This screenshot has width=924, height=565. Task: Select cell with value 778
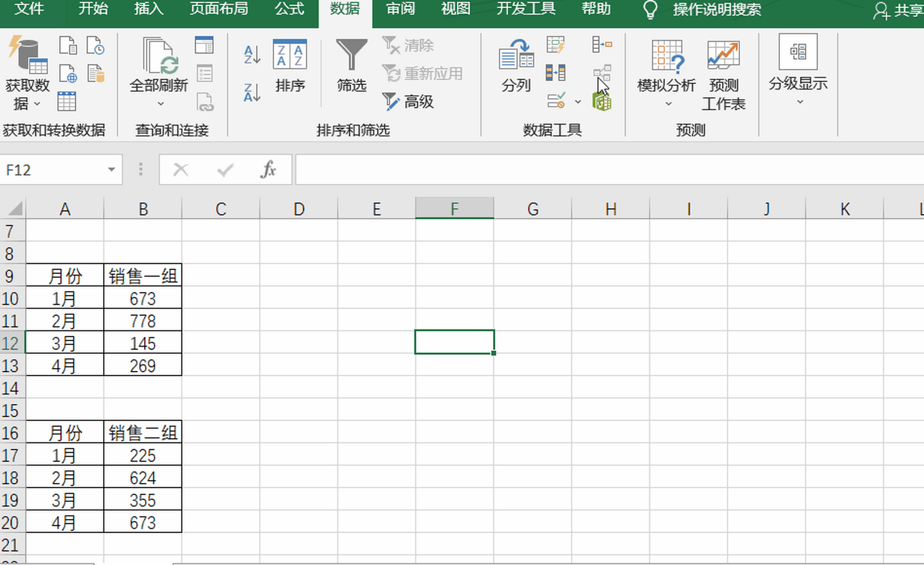coord(143,321)
